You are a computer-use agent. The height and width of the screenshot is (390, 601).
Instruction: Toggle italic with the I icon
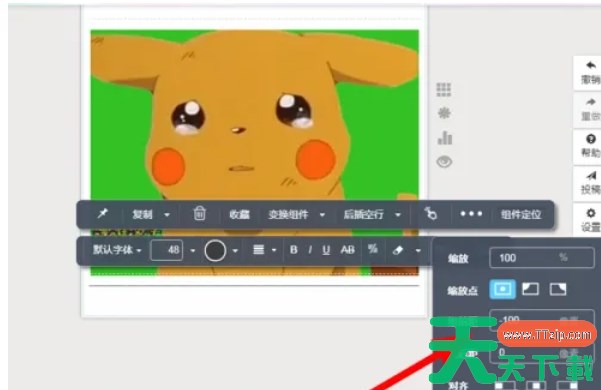(x=310, y=250)
